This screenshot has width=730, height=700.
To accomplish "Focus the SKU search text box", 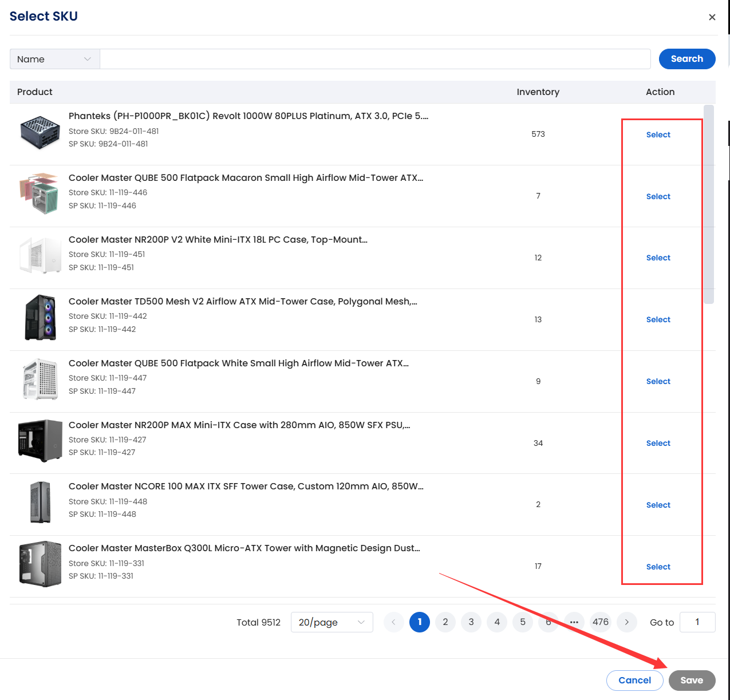I will [375, 59].
